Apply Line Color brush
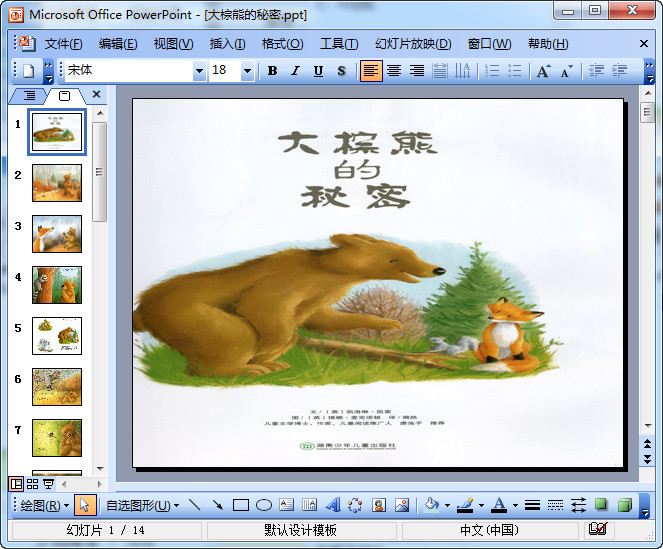The width and height of the screenshot is (663, 549). 466,505
